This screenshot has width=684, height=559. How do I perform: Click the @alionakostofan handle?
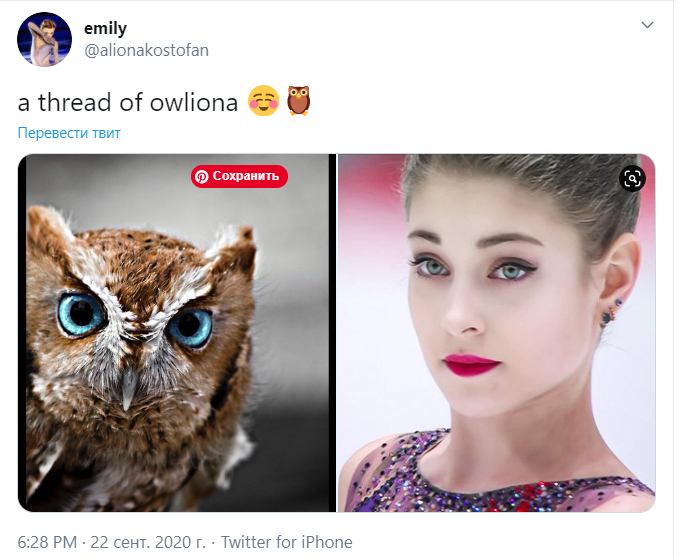[146, 50]
